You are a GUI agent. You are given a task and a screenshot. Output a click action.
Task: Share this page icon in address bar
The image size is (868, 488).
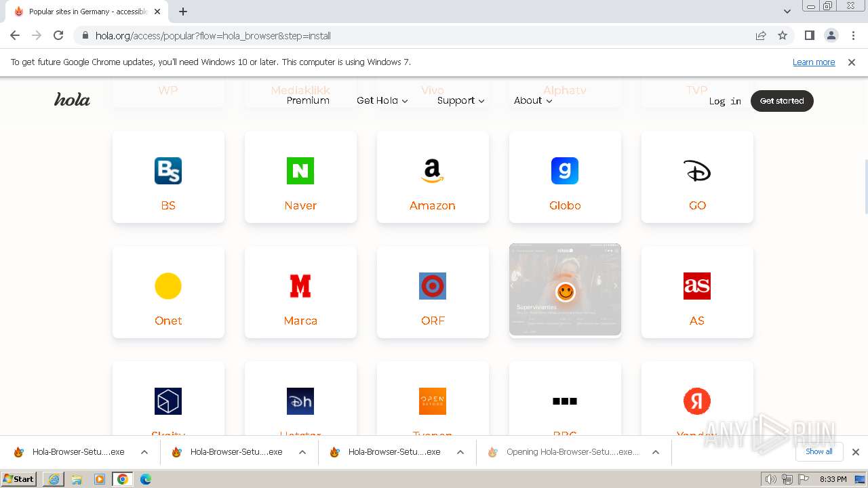tap(761, 35)
